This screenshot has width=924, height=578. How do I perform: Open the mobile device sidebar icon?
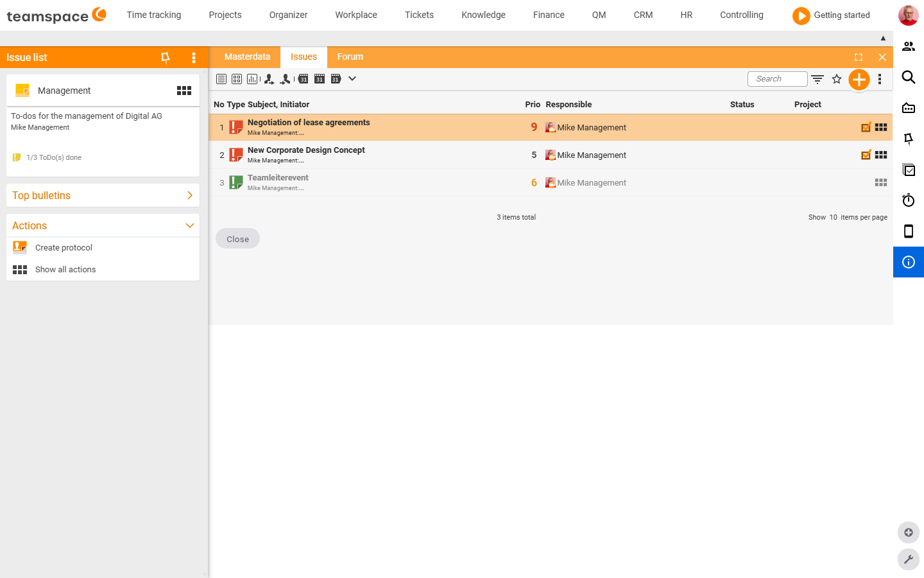tap(909, 231)
